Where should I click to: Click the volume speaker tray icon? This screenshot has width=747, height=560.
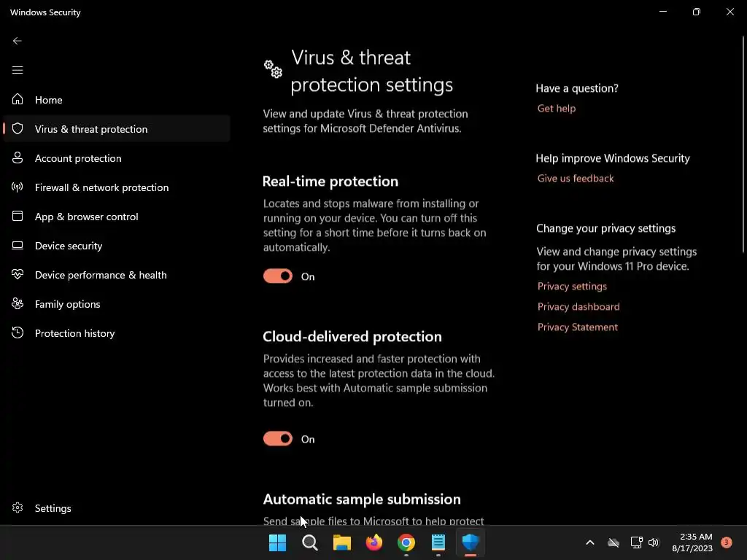(654, 542)
